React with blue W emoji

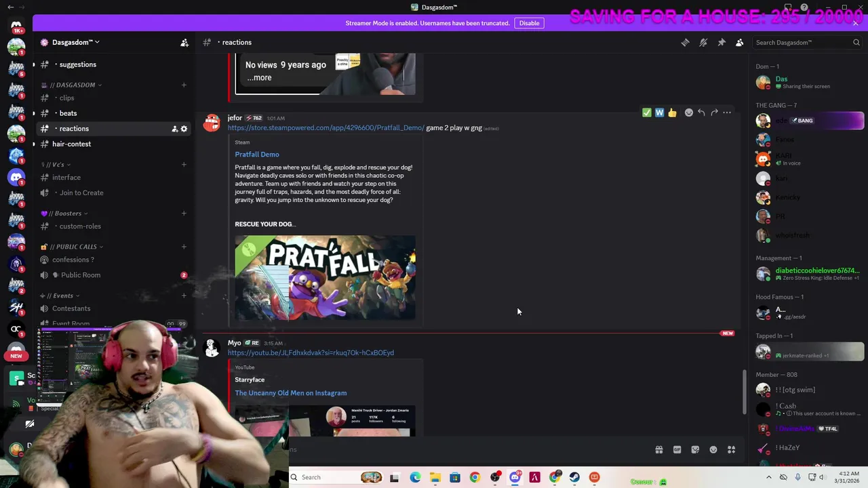pyautogui.click(x=659, y=113)
